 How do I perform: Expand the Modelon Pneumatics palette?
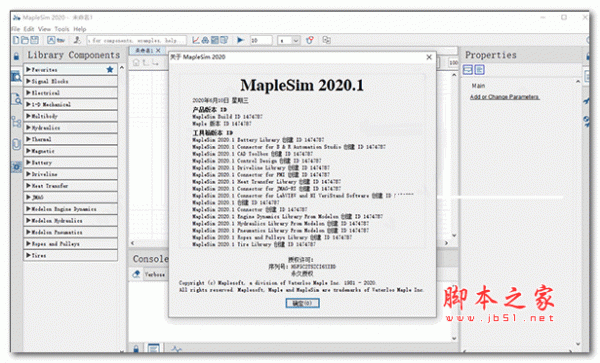70,232
